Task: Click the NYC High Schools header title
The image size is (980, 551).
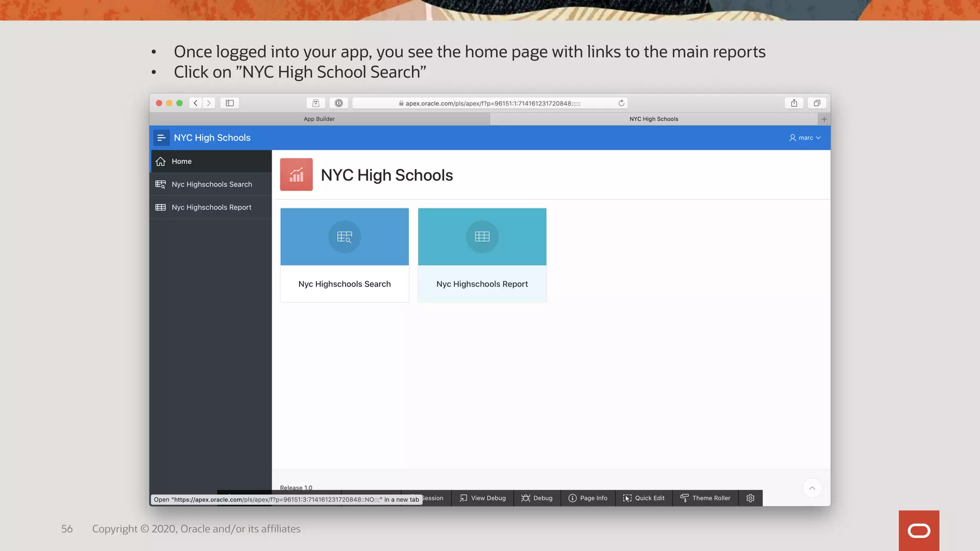Action: (212, 138)
